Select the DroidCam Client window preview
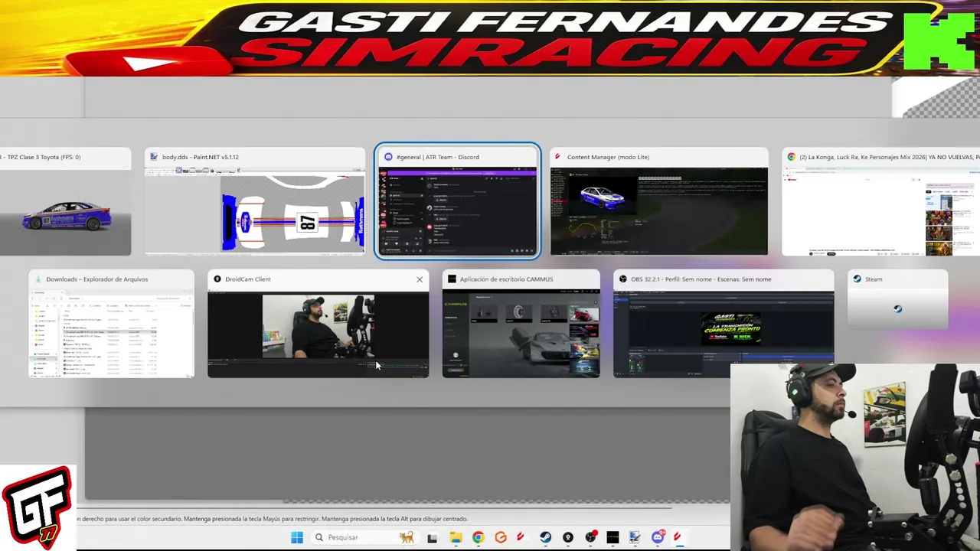 [318, 324]
